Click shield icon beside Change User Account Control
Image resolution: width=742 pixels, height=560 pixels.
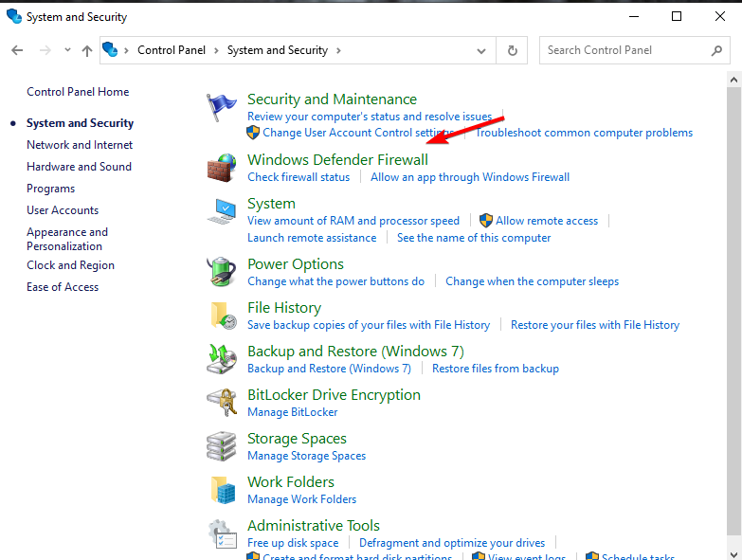(x=253, y=133)
